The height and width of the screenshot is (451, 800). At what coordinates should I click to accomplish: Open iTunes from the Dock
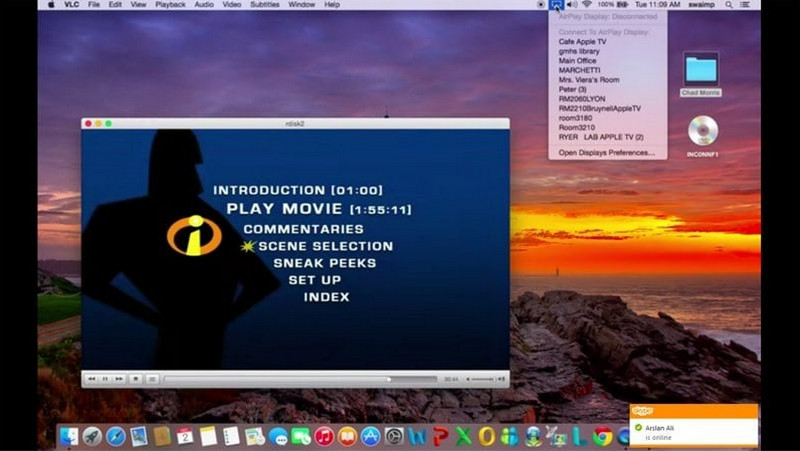pyautogui.click(x=324, y=437)
